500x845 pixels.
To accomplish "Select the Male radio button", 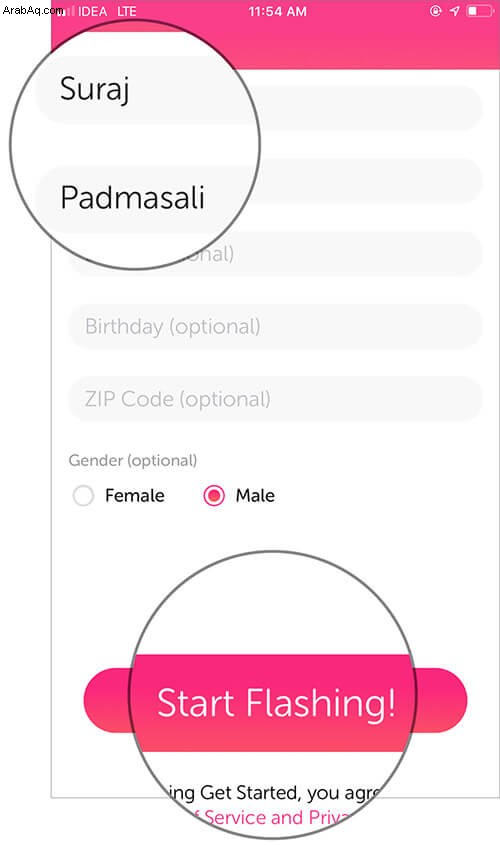I will pyautogui.click(x=214, y=495).
